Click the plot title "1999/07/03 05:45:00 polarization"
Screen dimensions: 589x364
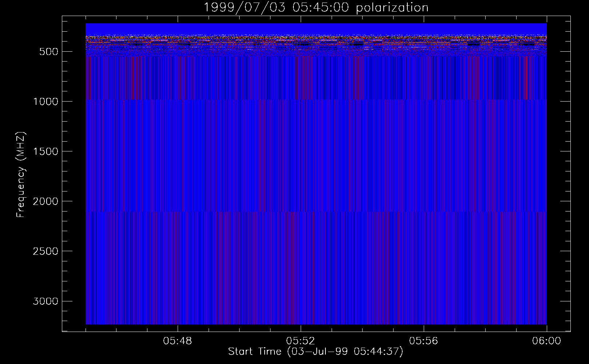(316, 8)
